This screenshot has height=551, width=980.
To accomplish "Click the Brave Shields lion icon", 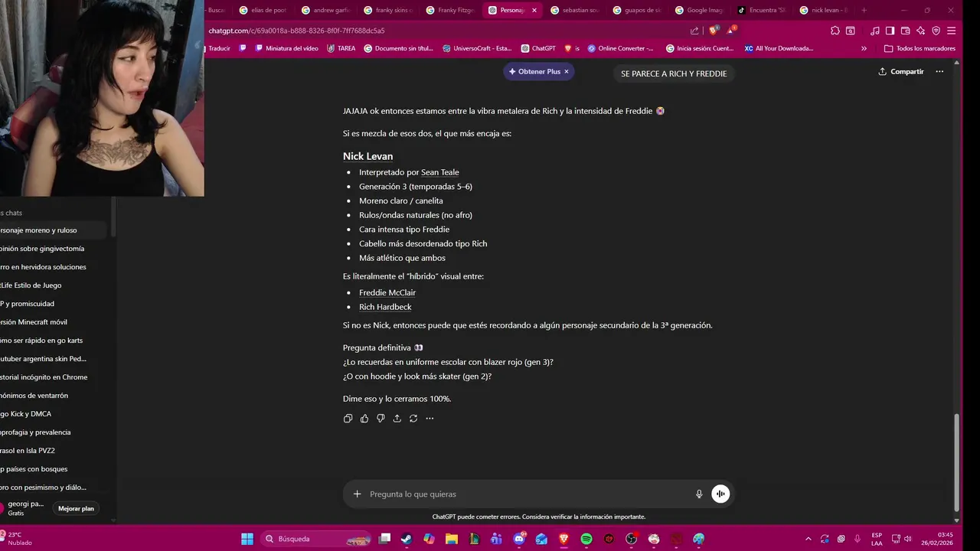I will (713, 31).
